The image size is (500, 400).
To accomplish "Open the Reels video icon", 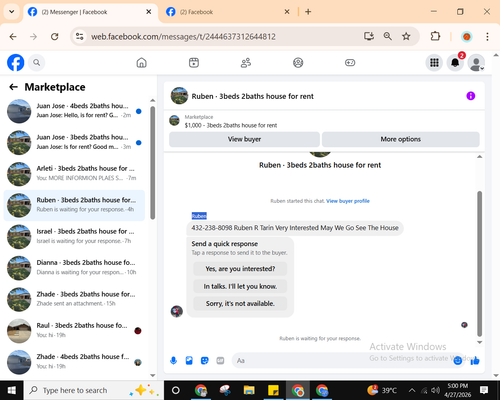I will point(194,62).
